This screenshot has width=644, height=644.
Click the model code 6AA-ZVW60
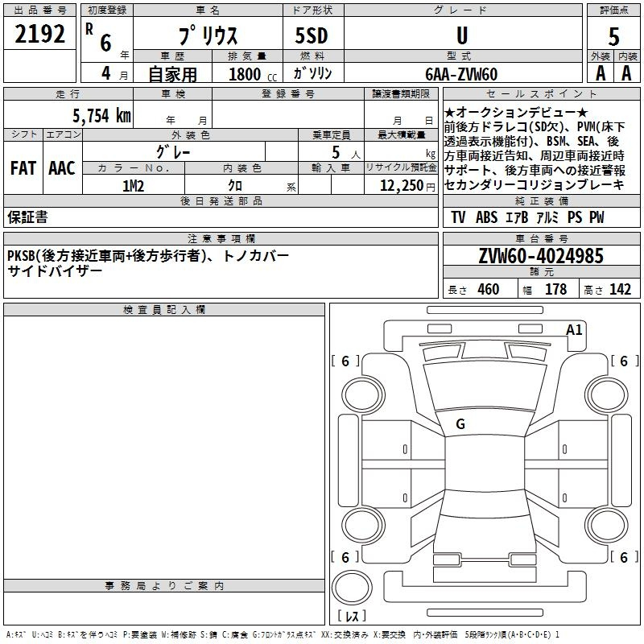461,74
